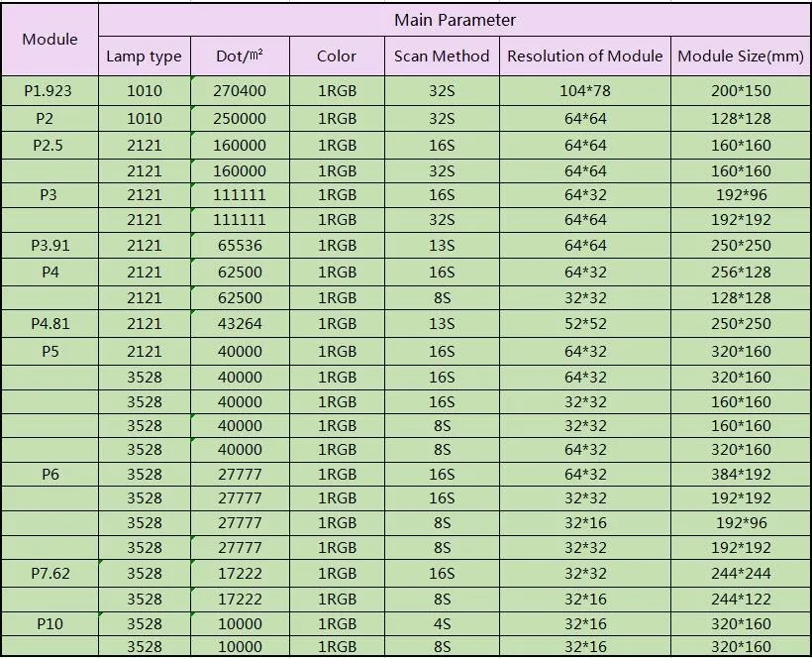The height and width of the screenshot is (658, 812).
Task: Select the P4.81 module cell
Action: tap(50, 323)
